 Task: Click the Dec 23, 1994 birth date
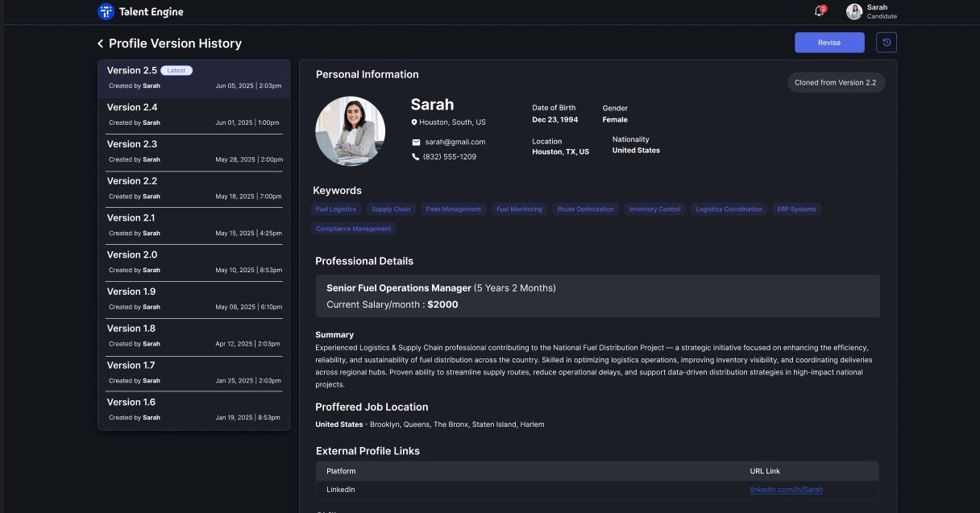click(555, 120)
